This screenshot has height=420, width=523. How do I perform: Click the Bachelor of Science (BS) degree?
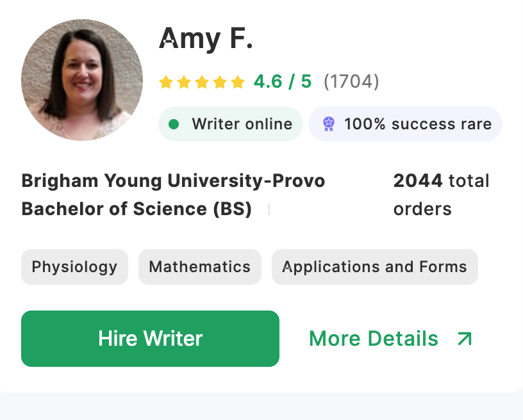137,209
